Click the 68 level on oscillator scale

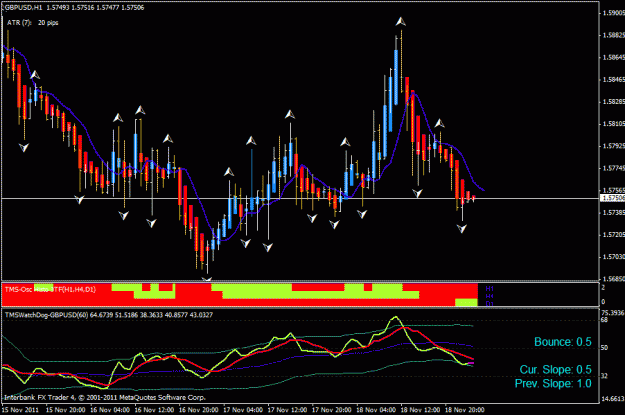point(604,320)
